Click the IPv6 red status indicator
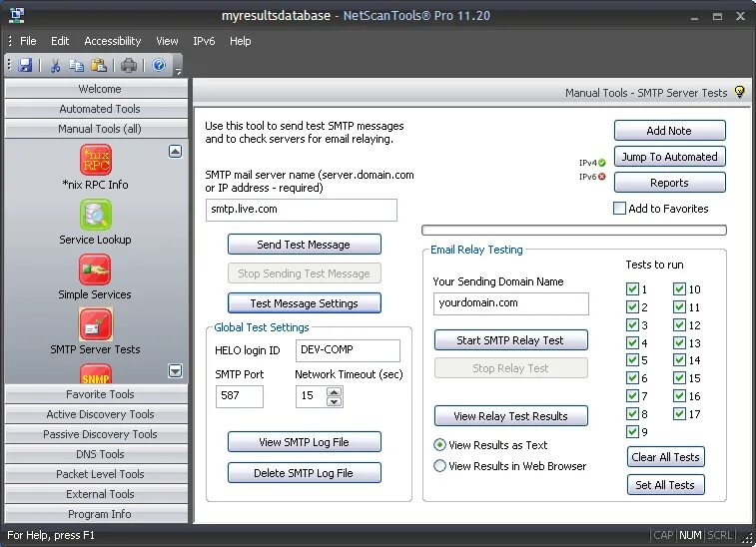This screenshot has width=756, height=547. coord(602,177)
